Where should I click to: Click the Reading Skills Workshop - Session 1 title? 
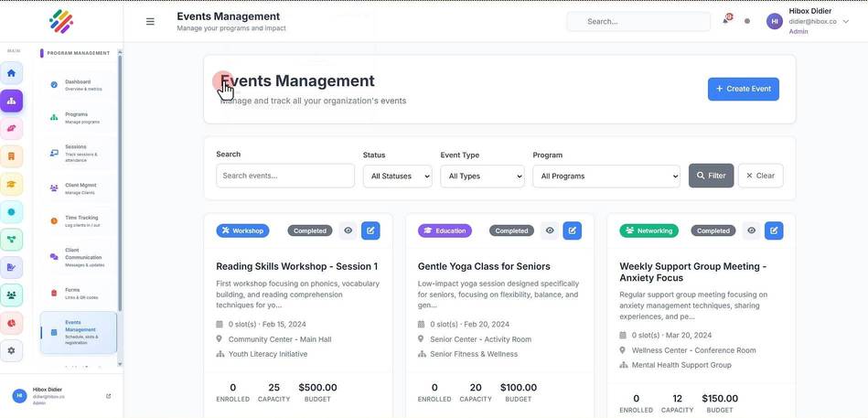coord(297,266)
